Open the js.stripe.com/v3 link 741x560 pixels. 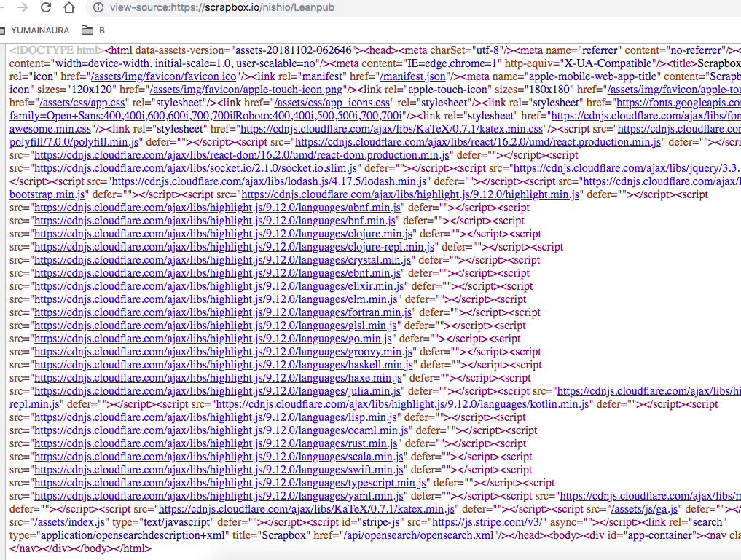489,523
